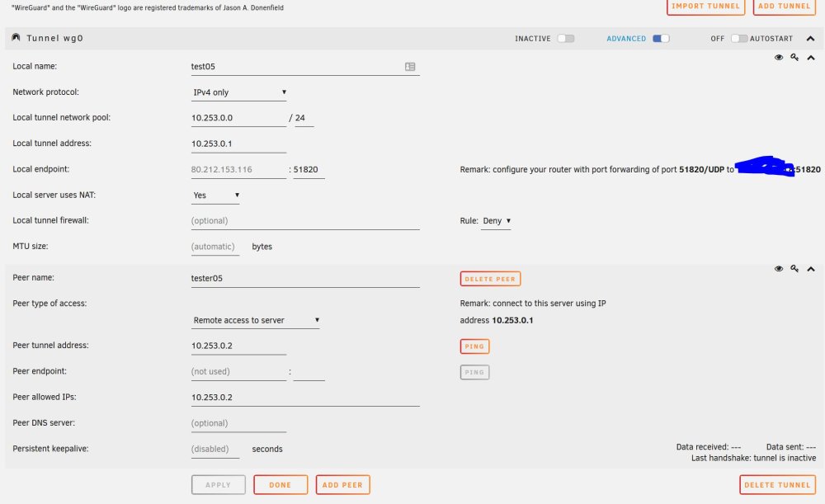Open Local server uses NAT dropdown
Screen dimensions: 825x504
click(x=215, y=195)
